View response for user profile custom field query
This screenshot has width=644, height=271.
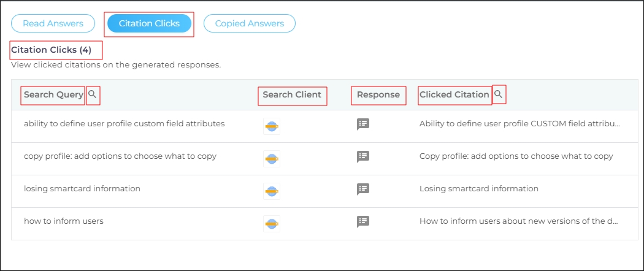coord(363,124)
